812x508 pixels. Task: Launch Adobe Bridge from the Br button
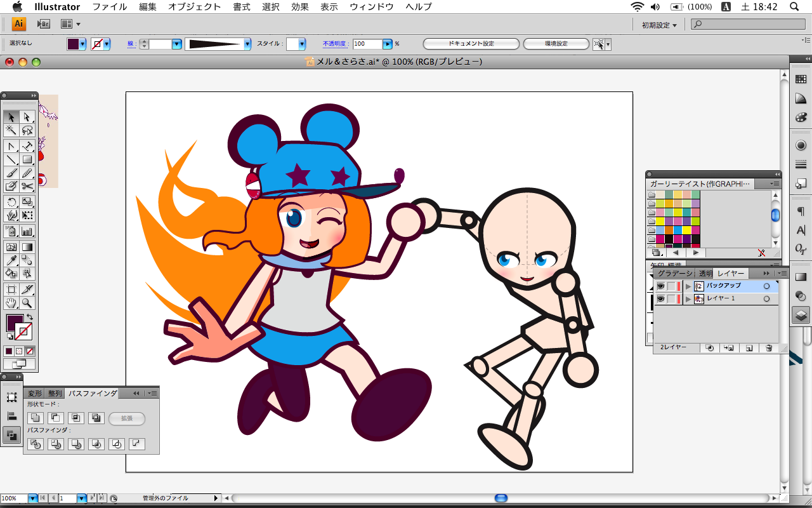click(43, 24)
